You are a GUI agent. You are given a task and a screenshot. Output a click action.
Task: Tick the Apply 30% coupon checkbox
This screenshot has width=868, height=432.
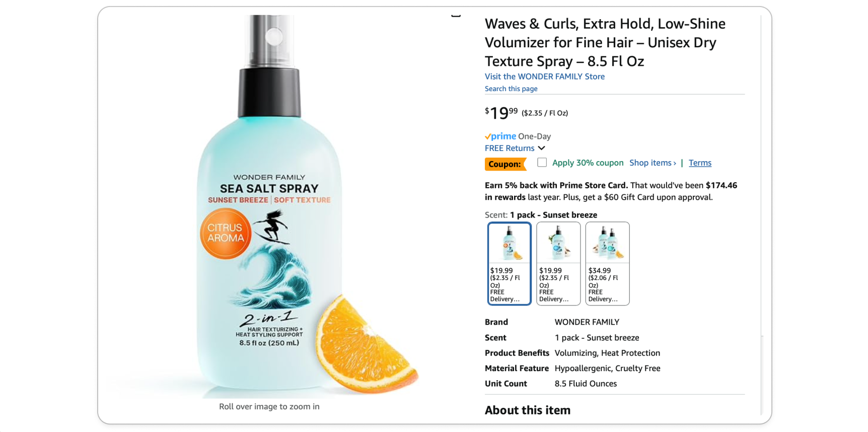coord(542,163)
